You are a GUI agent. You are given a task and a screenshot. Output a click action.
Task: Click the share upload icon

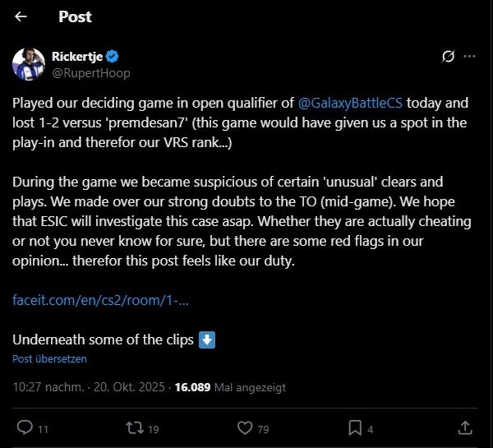[x=465, y=427]
